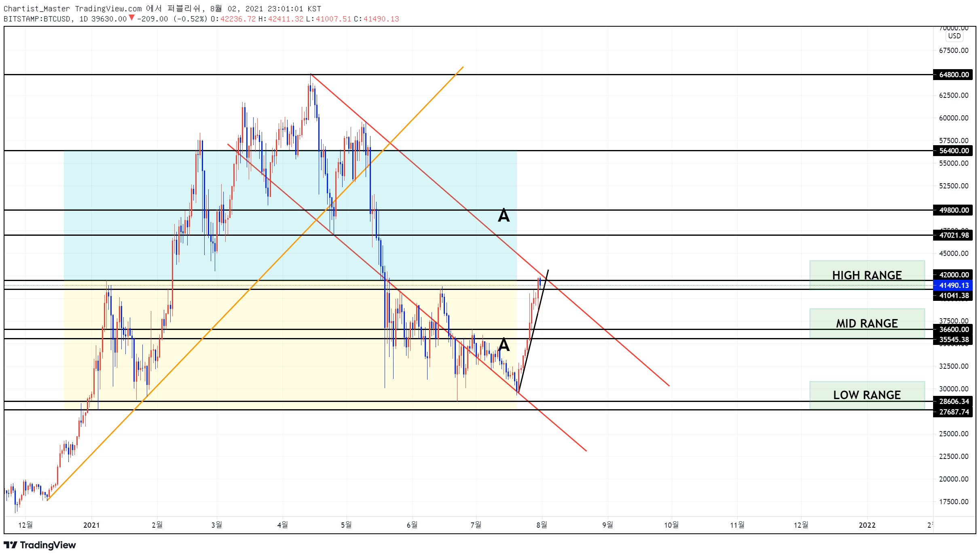Viewport: 980px width, 556px height.
Task: Click the 36600.00 price label
Action: pos(952,330)
